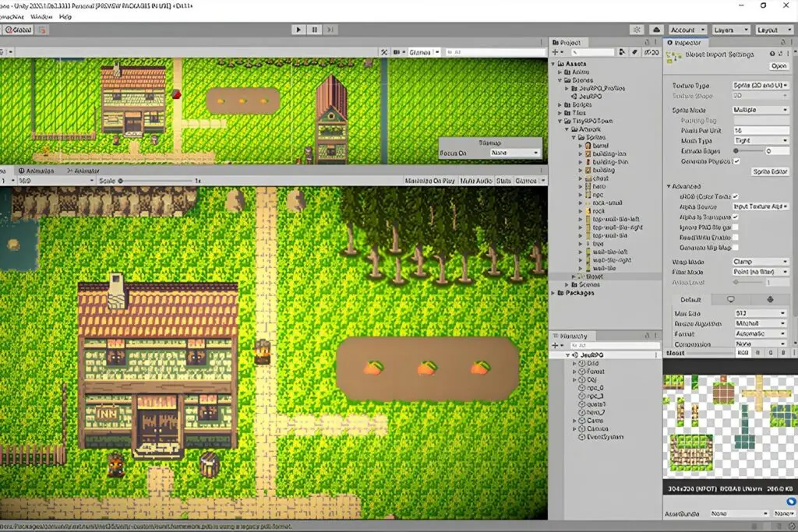Enable the Generate Mip Maps checkbox

[736, 247]
